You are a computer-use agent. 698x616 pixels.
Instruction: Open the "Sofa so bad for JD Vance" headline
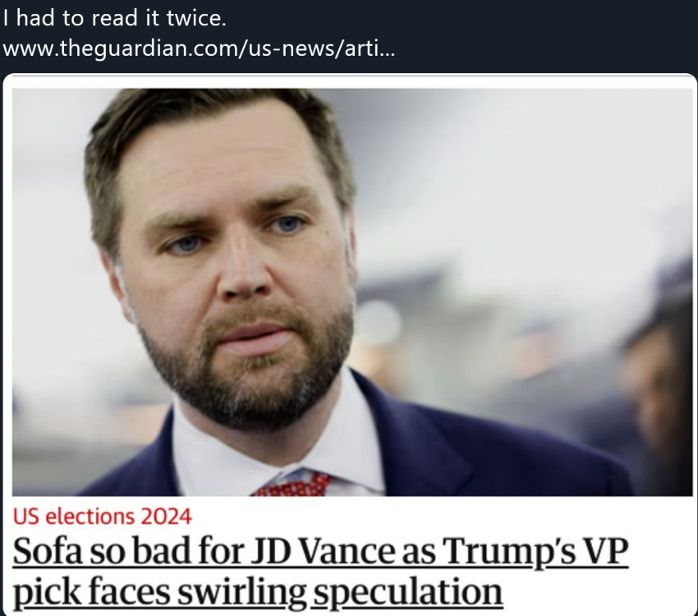(x=320, y=571)
